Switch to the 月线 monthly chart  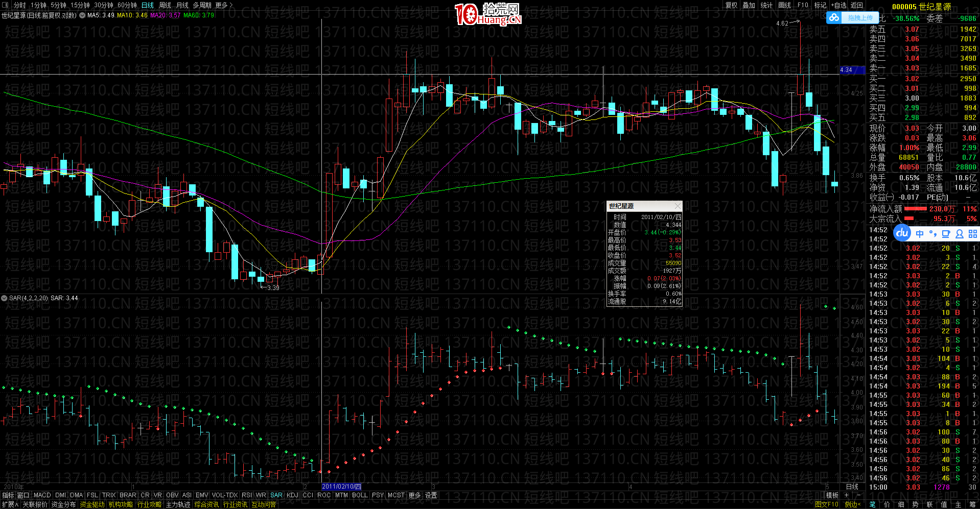[x=182, y=5]
